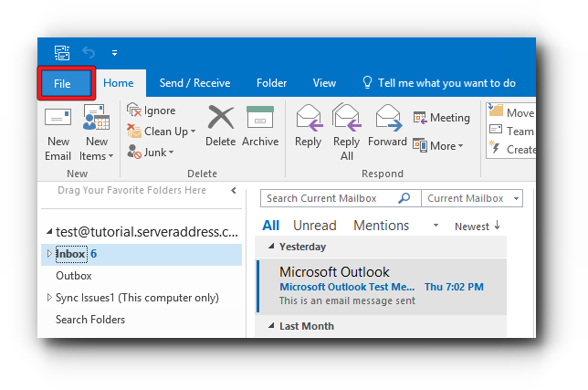Click the Inbox unread count 6
Screen dimensions: 588x390
[94, 254]
